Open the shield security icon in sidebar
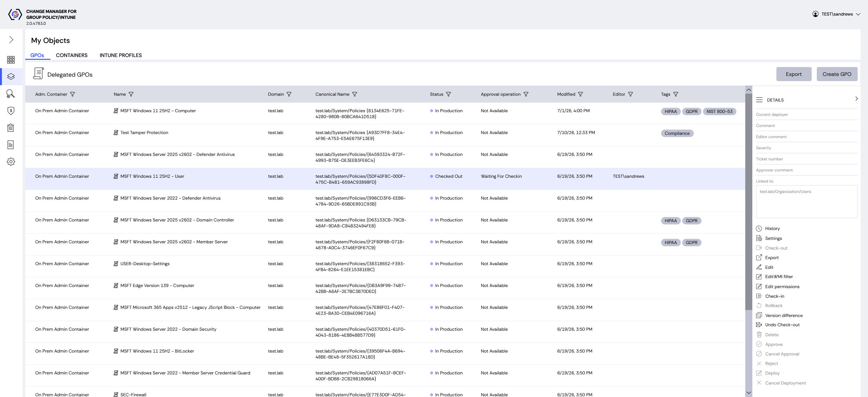This screenshot has height=397, width=868. coord(11,111)
